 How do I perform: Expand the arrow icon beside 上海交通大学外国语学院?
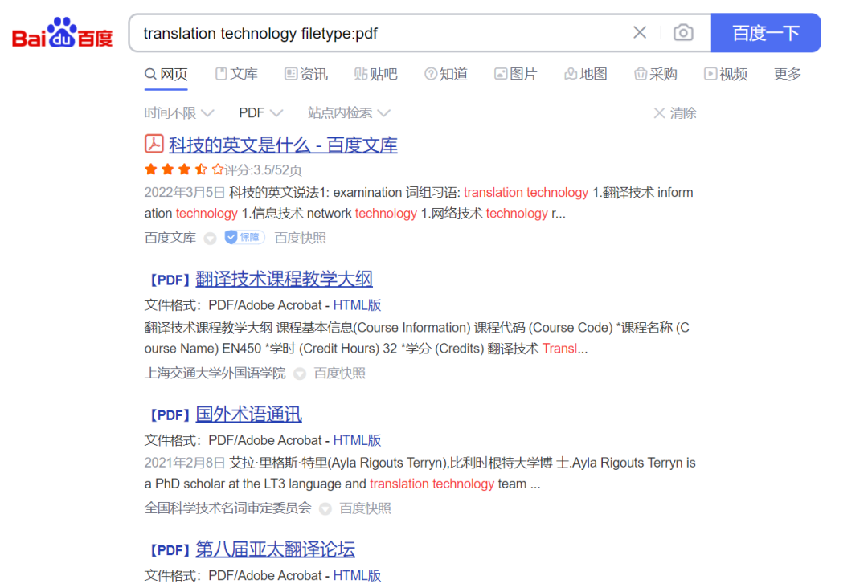[300, 374]
